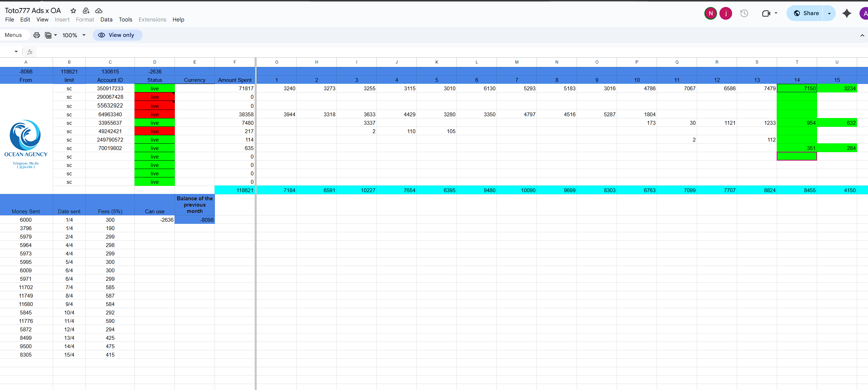Click the cloud document status icon
Image resolution: width=868 pixels, height=390 pixels.
[99, 11]
